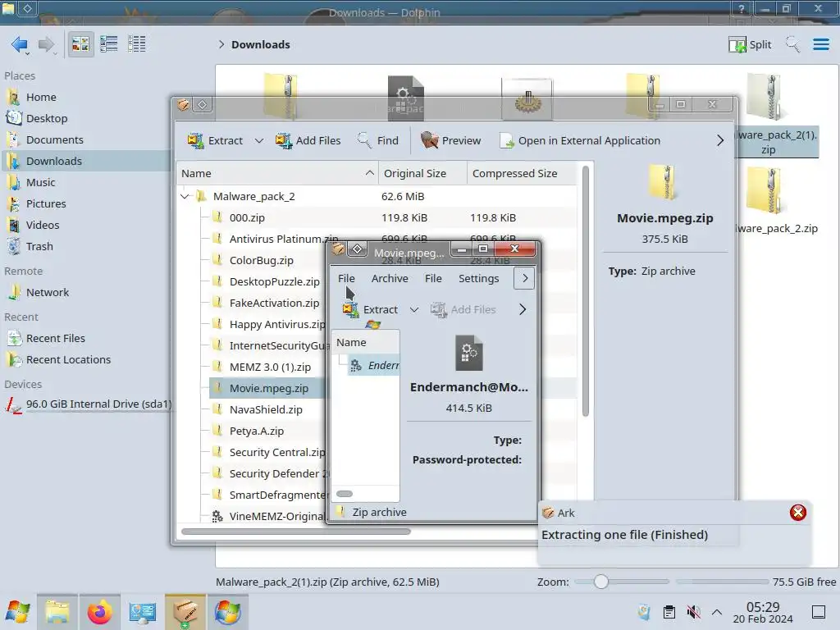Click Ark package icon in taskbar
This screenshot has height=630, width=840.
[185, 612]
